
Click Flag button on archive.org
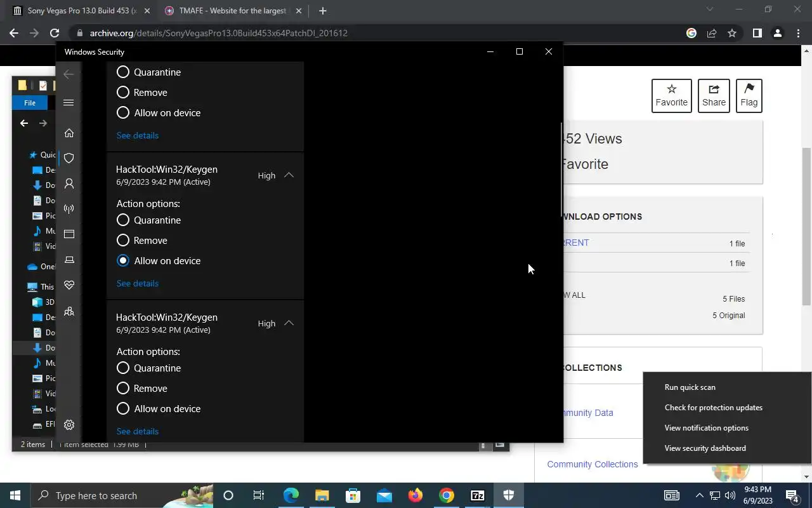[749, 96]
